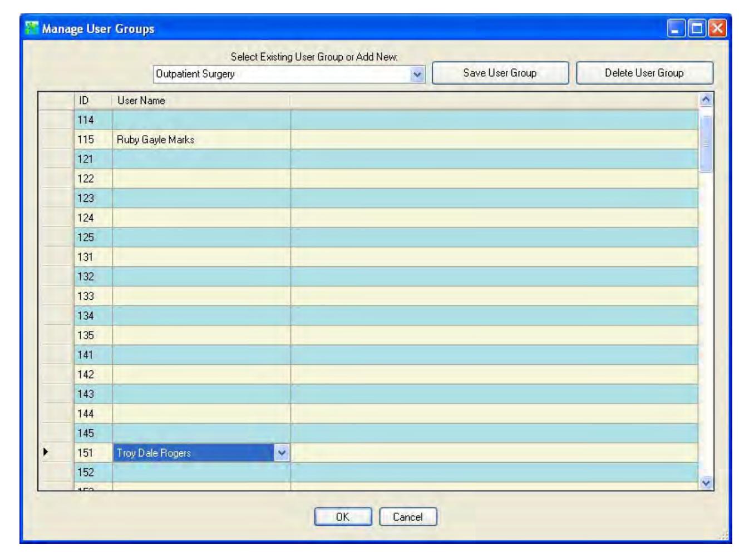
Task: Select ID cell 114
Action: click(x=93, y=120)
